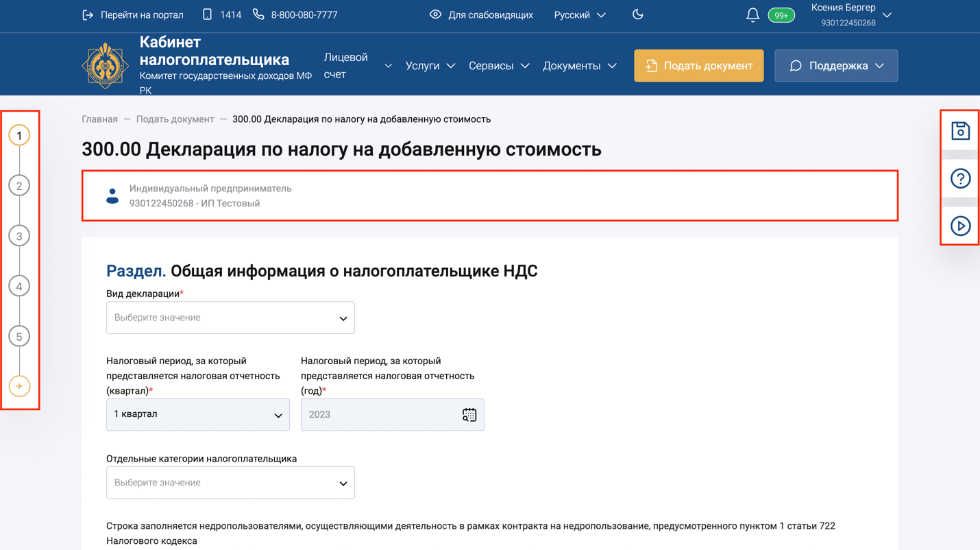Open the Отдельные категории налогоплательщика dropdown
The width and height of the screenshot is (980, 550).
coord(230,482)
